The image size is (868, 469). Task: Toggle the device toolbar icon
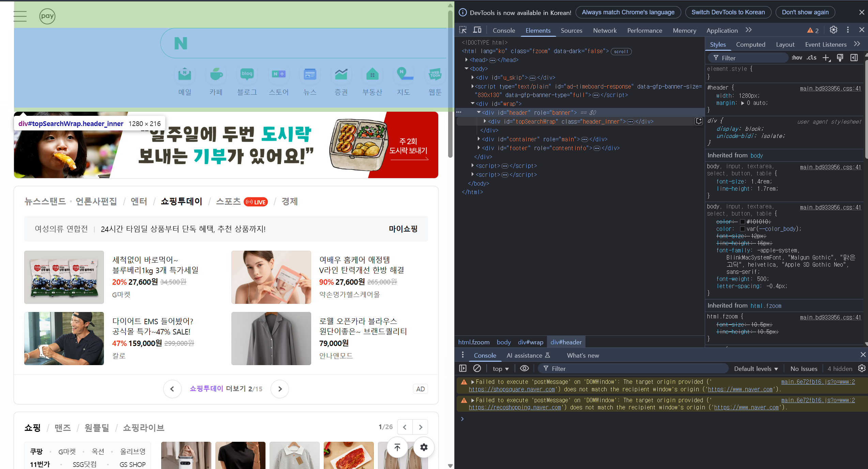477,30
